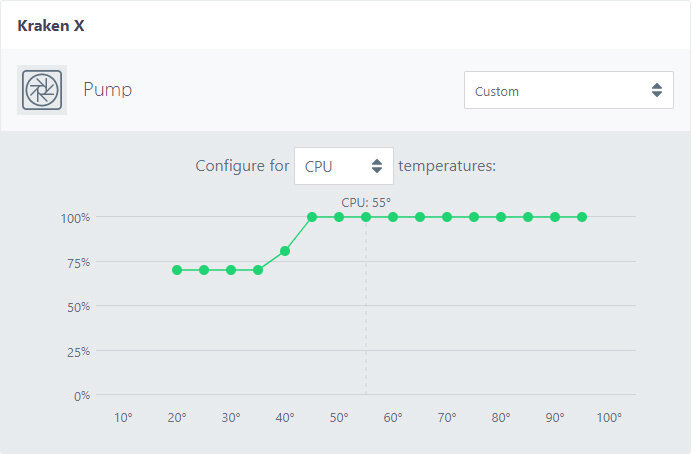Click the Kraken X title
696x454 pixels.
click(x=51, y=26)
